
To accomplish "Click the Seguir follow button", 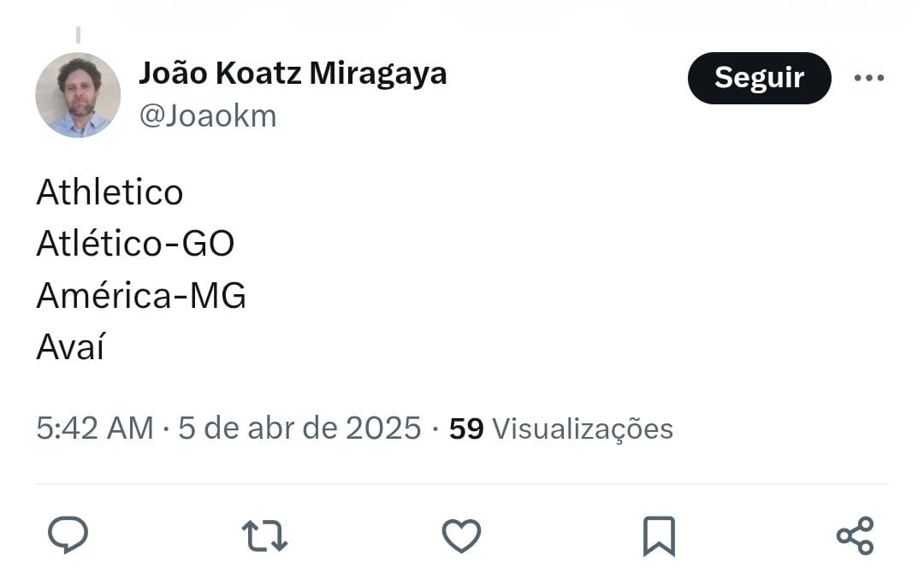I will 759,78.
